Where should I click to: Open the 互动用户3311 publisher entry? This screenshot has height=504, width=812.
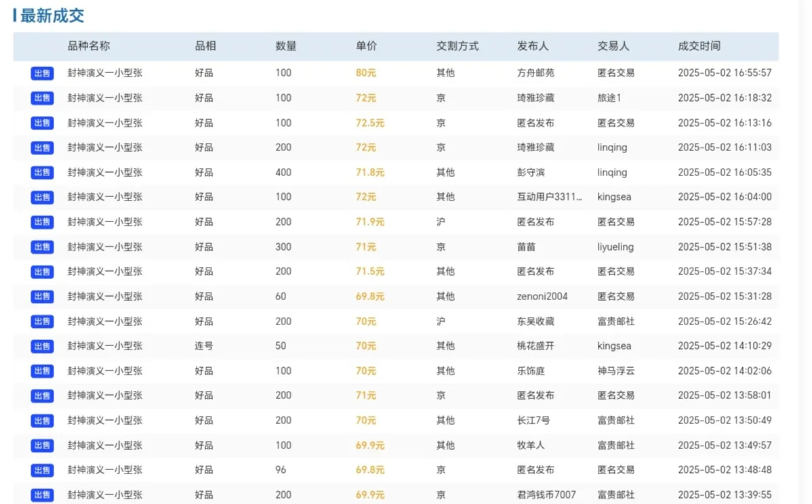549,197
